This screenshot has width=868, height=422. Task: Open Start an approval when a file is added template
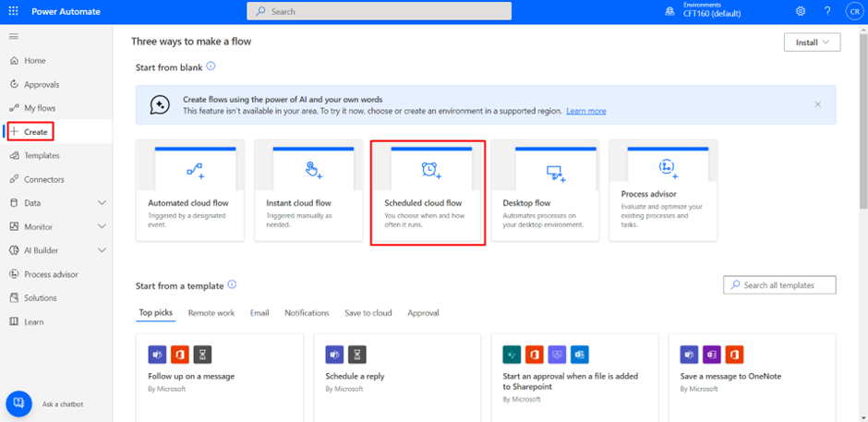[x=574, y=378]
